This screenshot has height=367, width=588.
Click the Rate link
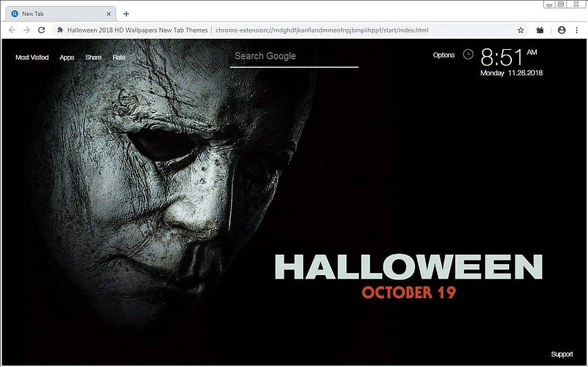119,57
